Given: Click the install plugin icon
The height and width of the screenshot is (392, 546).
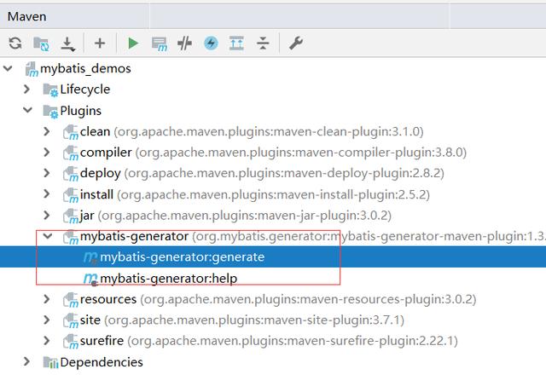Looking at the screenshot, I should (71, 195).
